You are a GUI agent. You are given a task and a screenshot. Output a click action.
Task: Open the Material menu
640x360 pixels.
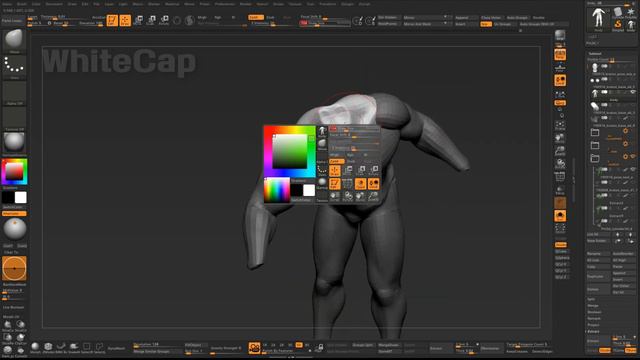tap(172, 4)
